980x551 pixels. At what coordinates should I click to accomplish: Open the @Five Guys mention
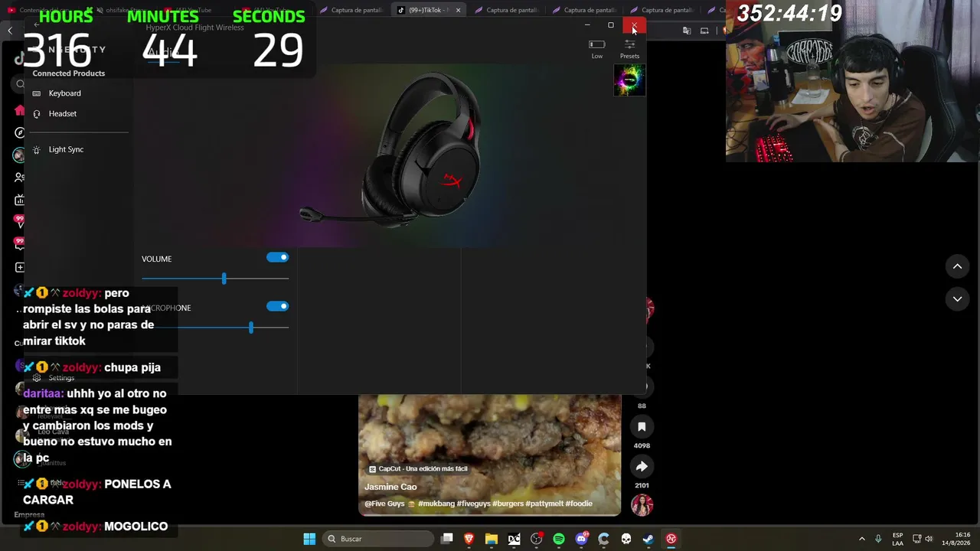384,504
